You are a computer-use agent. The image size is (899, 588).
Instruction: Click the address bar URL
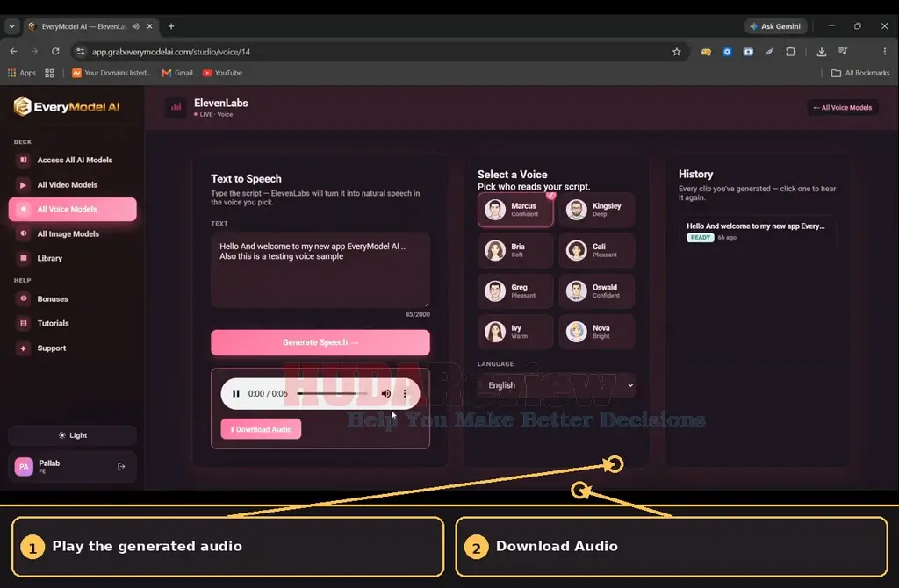pos(171,52)
